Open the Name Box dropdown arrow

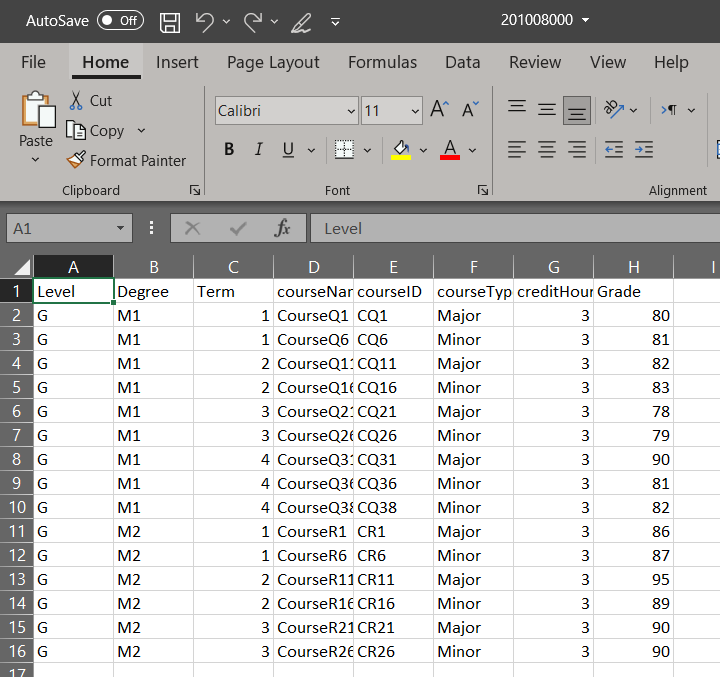[121, 228]
